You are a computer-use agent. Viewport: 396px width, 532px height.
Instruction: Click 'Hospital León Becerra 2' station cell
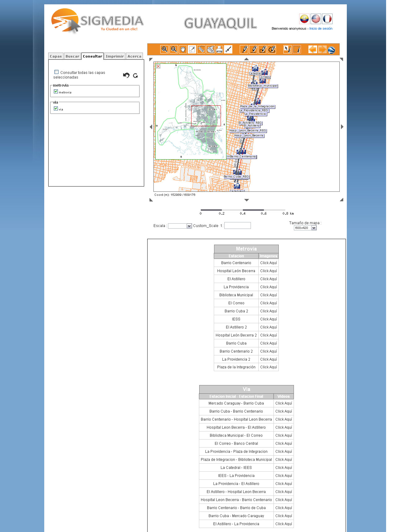(x=236, y=335)
